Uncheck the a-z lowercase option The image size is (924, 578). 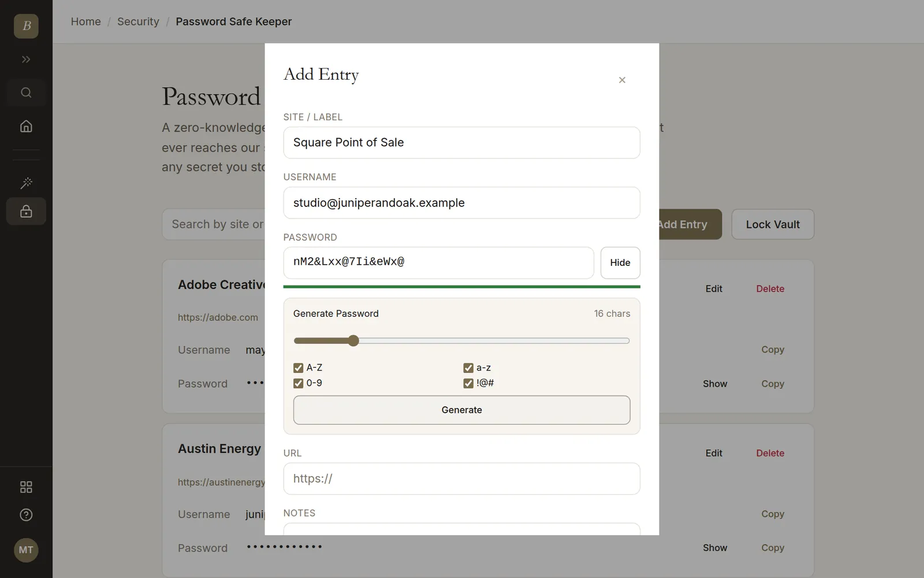coord(468,368)
